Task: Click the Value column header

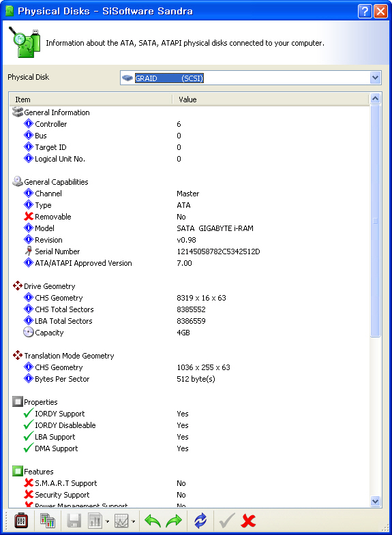Action: (x=270, y=100)
